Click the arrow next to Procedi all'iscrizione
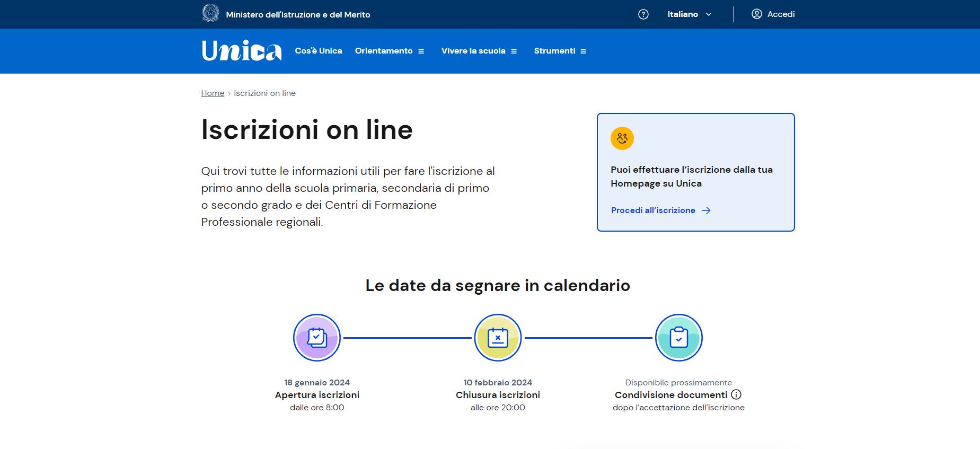The width and height of the screenshot is (980, 449). tap(706, 210)
